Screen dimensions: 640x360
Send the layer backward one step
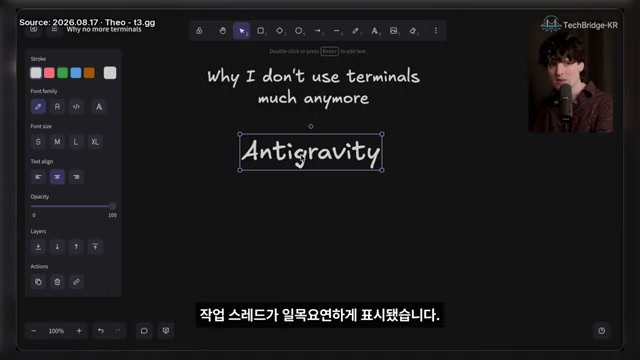click(x=57, y=247)
